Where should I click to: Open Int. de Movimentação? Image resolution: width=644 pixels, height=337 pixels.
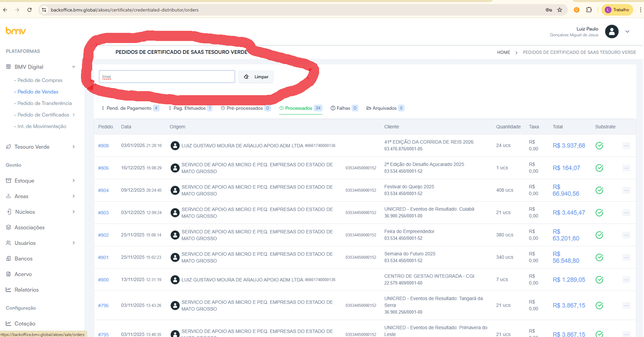pyautogui.click(x=42, y=126)
